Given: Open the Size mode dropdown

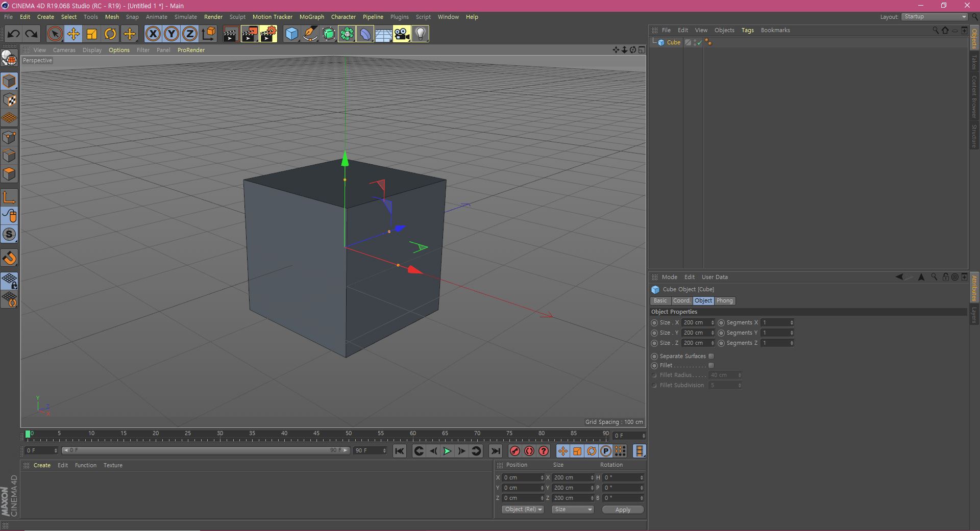Looking at the screenshot, I should pos(573,509).
